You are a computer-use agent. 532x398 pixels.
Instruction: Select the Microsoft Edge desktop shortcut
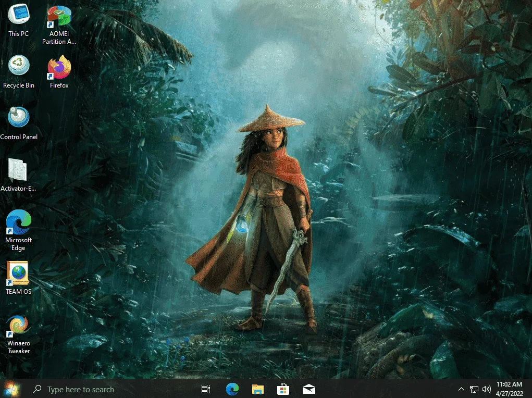pyautogui.click(x=18, y=230)
